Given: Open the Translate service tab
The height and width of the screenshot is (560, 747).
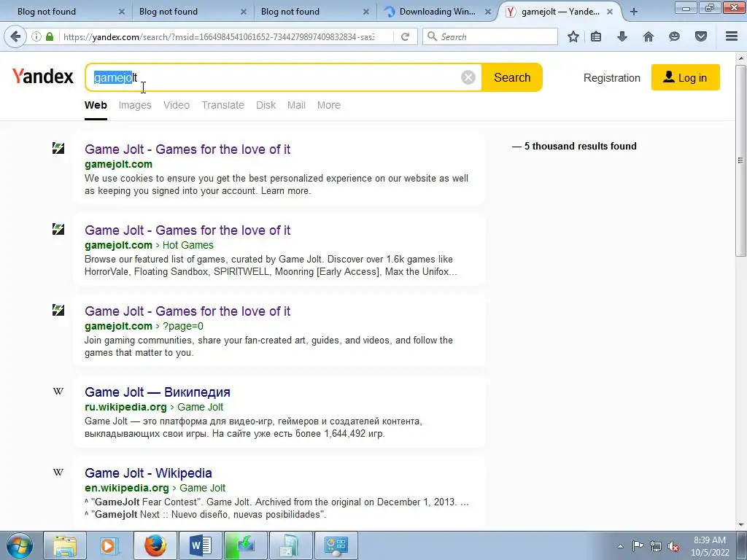Looking at the screenshot, I should (x=222, y=105).
